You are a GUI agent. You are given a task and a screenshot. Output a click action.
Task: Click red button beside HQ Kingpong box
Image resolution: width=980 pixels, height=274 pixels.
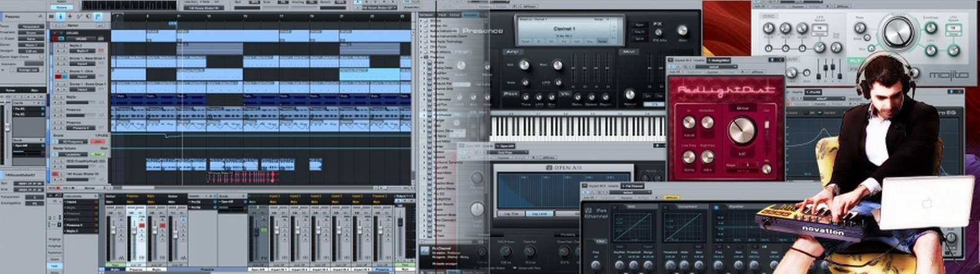click(x=98, y=141)
